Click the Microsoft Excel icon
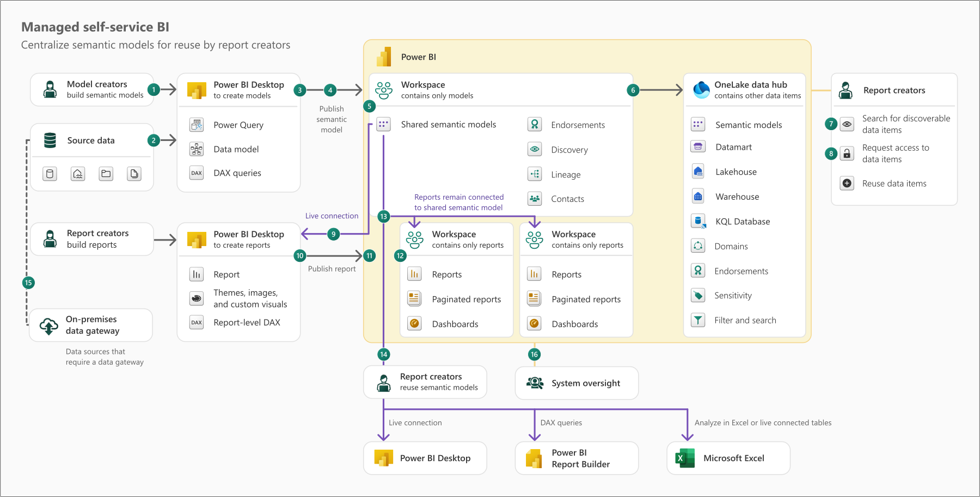980x497 pixels. (685, 458)
